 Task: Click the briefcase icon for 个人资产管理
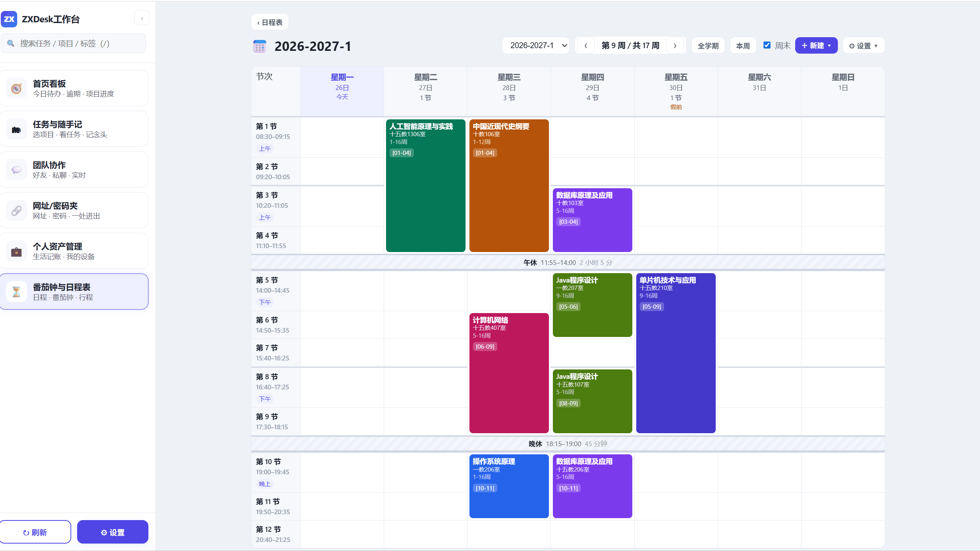coord(16,251)
